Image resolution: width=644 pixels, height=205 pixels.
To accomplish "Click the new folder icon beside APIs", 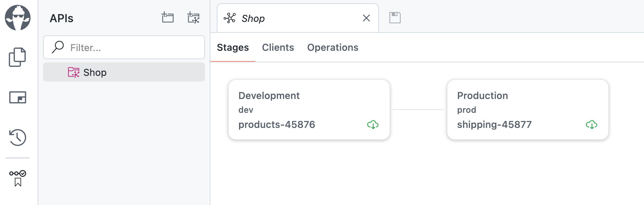I will pyautogui.click(x=168, y=17).
